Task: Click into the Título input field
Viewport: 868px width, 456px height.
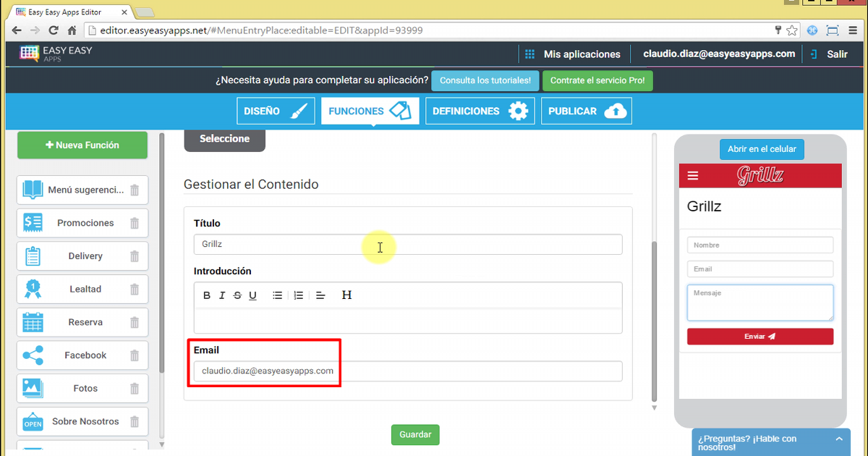Action: click(407, 245)
